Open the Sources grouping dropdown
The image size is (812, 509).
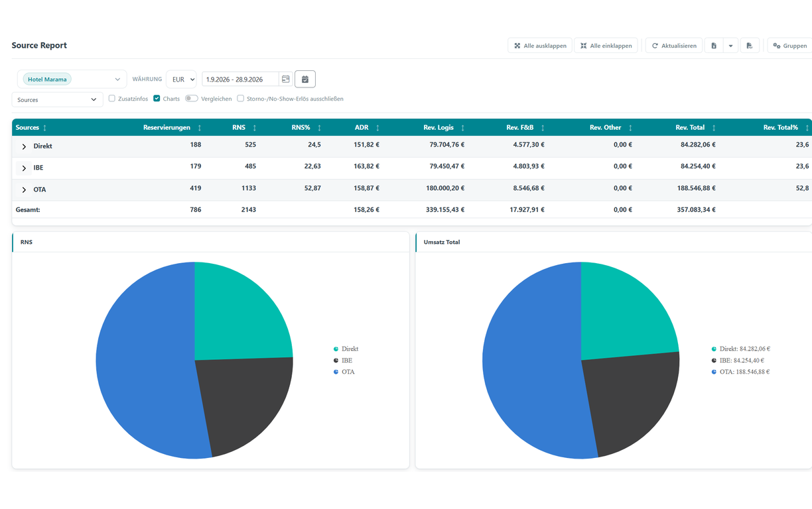coord(58,99)
